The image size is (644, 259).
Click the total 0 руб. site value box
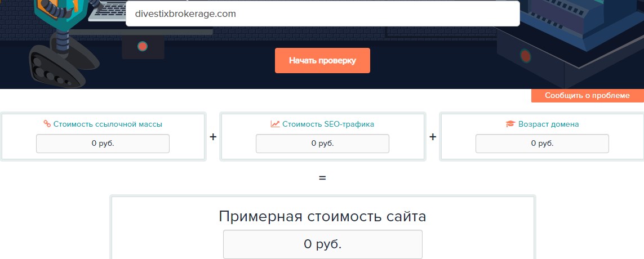[x=322, y=244]
